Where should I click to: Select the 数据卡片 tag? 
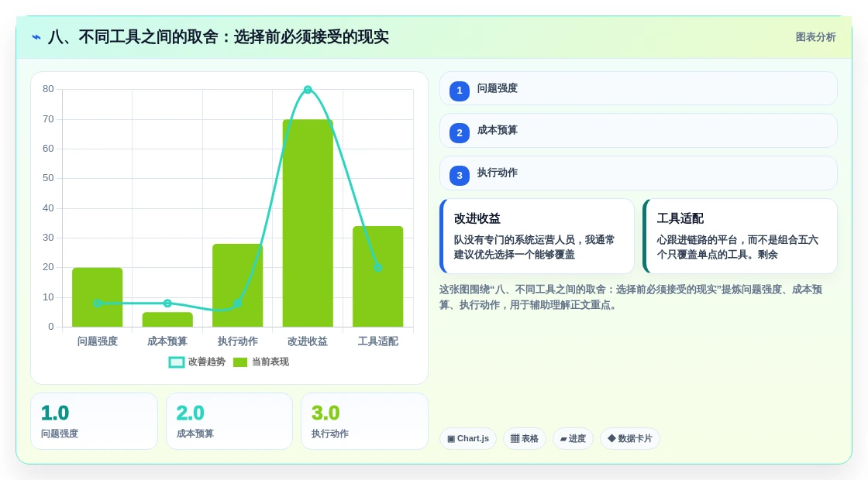click(x=630, y=438)
